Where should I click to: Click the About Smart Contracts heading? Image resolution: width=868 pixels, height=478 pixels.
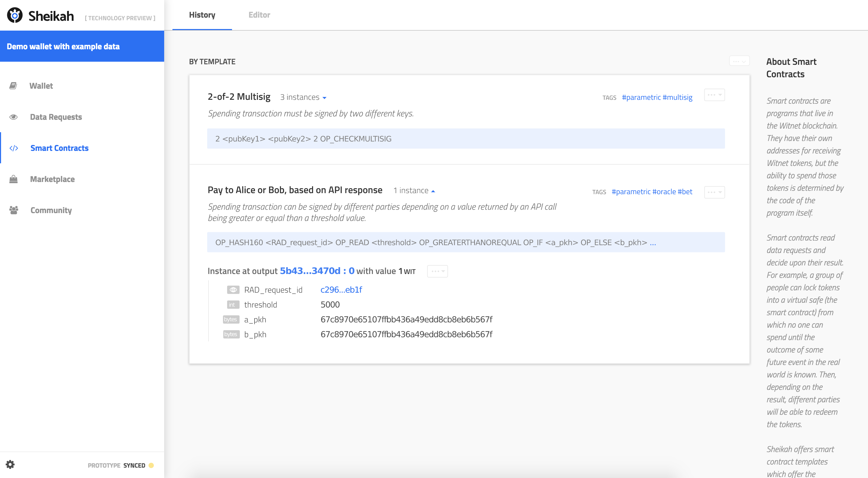coord(791,68)
